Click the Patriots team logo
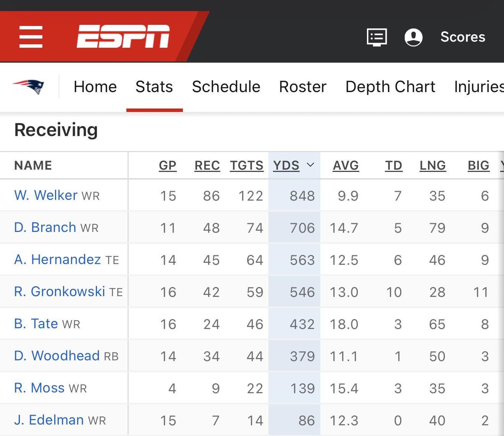 coord(29,87)
